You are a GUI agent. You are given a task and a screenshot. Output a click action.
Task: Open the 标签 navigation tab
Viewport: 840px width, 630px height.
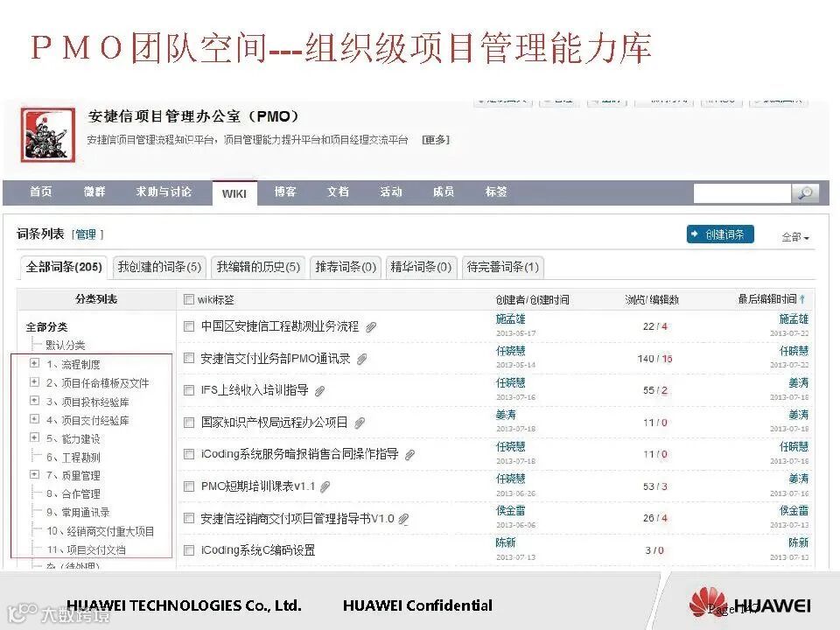click(495, 192)
